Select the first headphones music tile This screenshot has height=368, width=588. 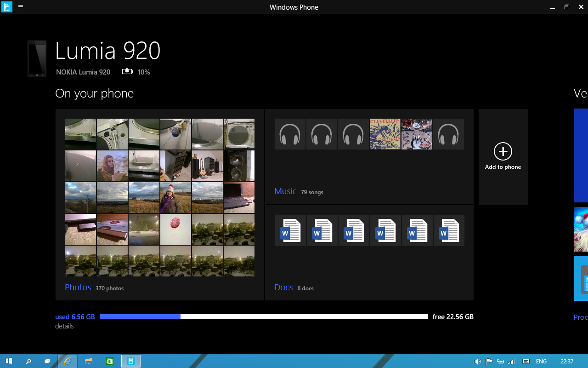tap(290, 134)
